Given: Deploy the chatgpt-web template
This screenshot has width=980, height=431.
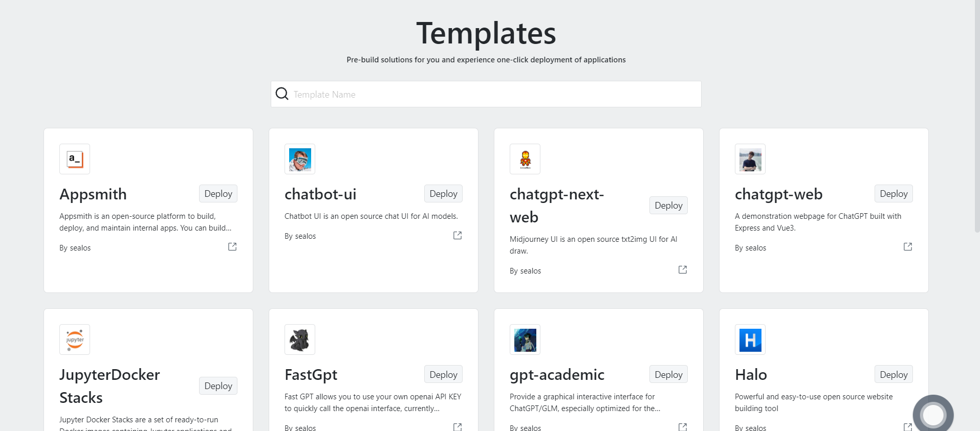Looking at the screenshot, I should click(x=894, y=194).
